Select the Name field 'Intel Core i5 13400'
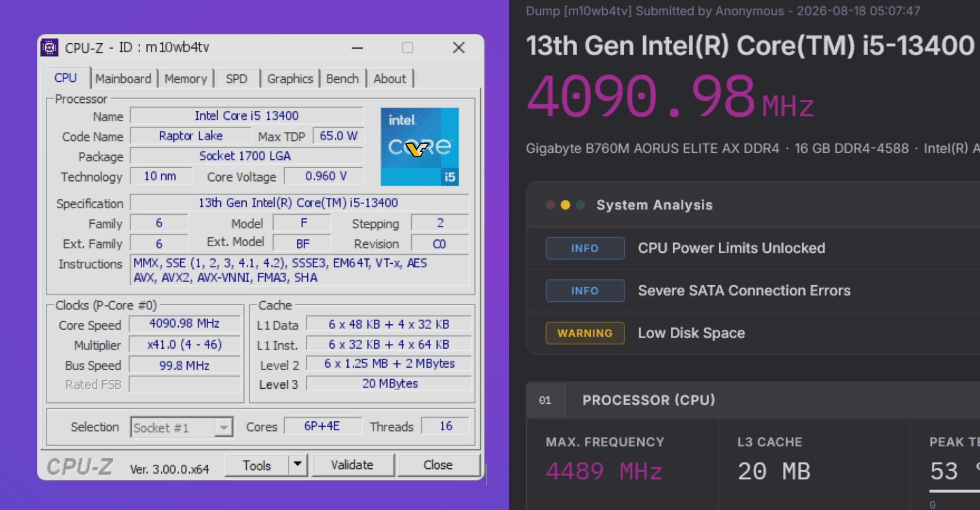The image size is (980, 510). (x=247, y=116)
